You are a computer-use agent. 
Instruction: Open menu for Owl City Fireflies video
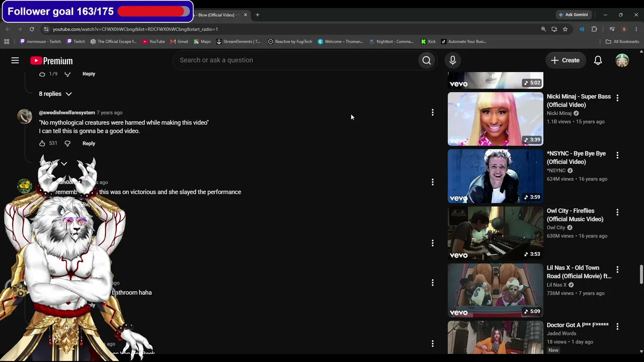coord(617,212)
